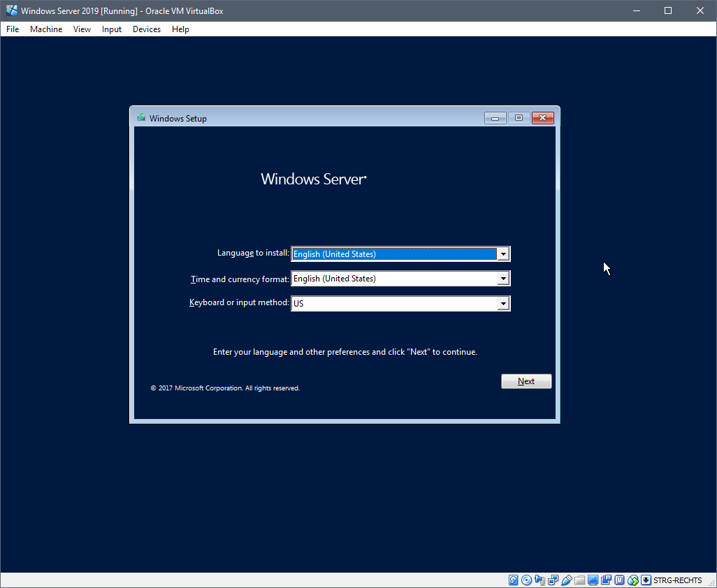
Task: Click the 'Enter your language' instruction text
Action: point(345,352)
